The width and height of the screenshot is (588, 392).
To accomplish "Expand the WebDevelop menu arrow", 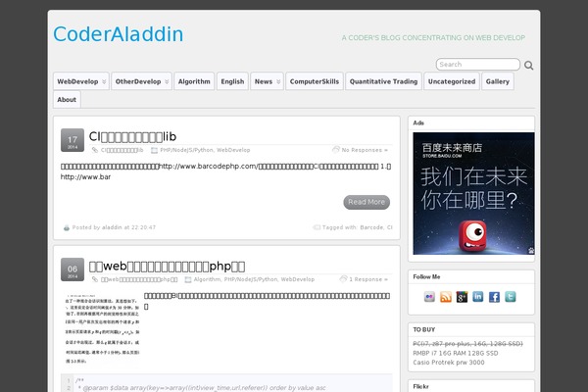I will pyautogui.click(x=104, y=81).
